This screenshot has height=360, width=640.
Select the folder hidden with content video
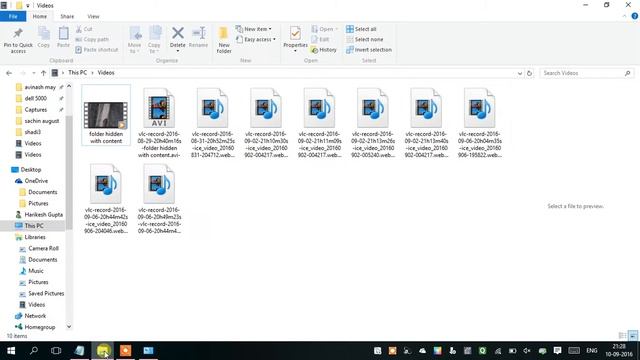106,116
